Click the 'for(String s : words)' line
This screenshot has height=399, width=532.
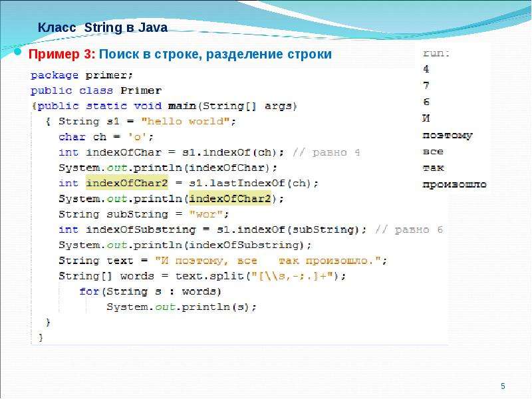click(150, 291)
